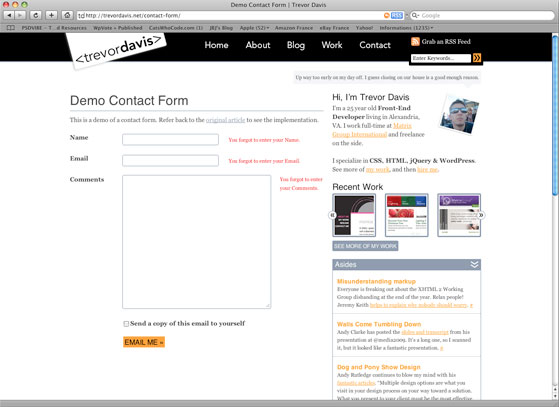The image size is (559, 407).
Task: Open the Amazon France bookmark
Action: [x=294, y=28]
